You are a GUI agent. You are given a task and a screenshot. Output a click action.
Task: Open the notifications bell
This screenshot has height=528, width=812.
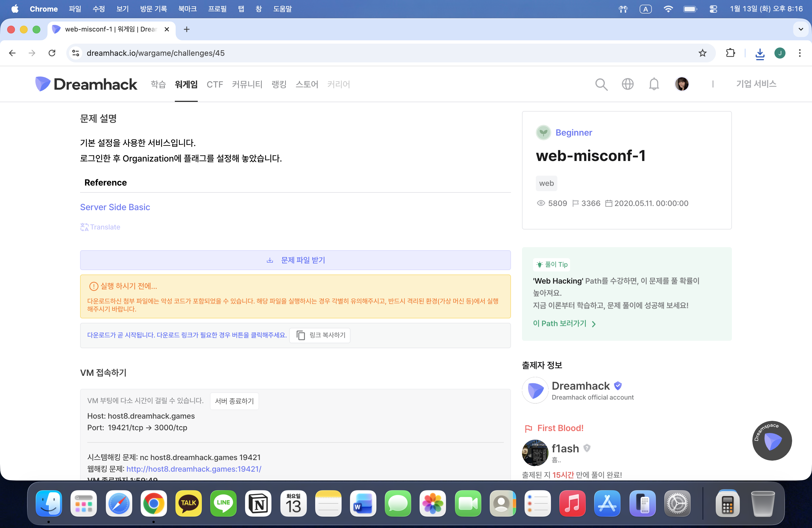[654, 84]
